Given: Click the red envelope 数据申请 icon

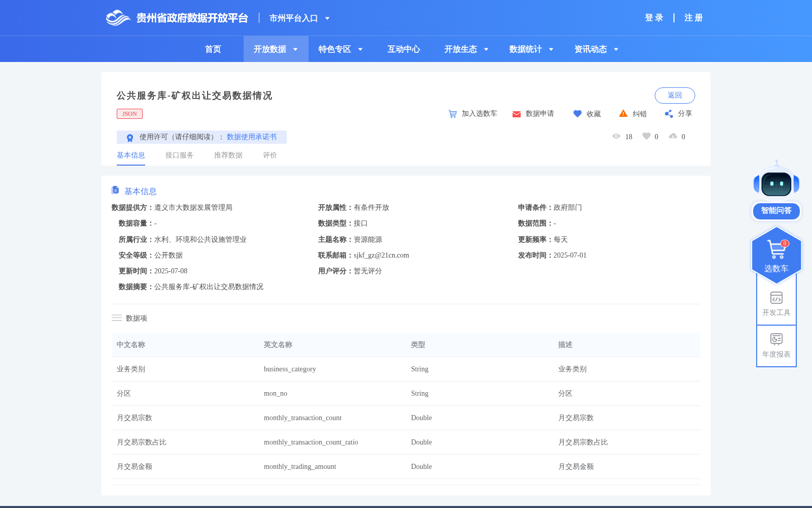Looking at the screenshot, I should point(517,114).
